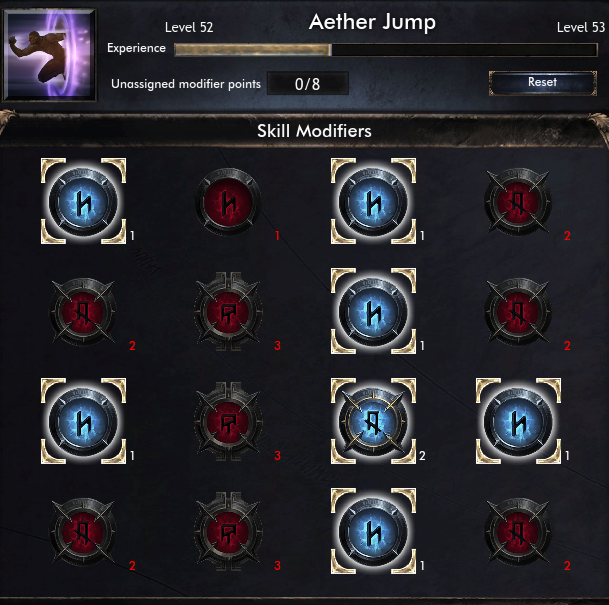
Task: Pick the red cost-3 modifier in the bottom row
Action: coord(228,531)
